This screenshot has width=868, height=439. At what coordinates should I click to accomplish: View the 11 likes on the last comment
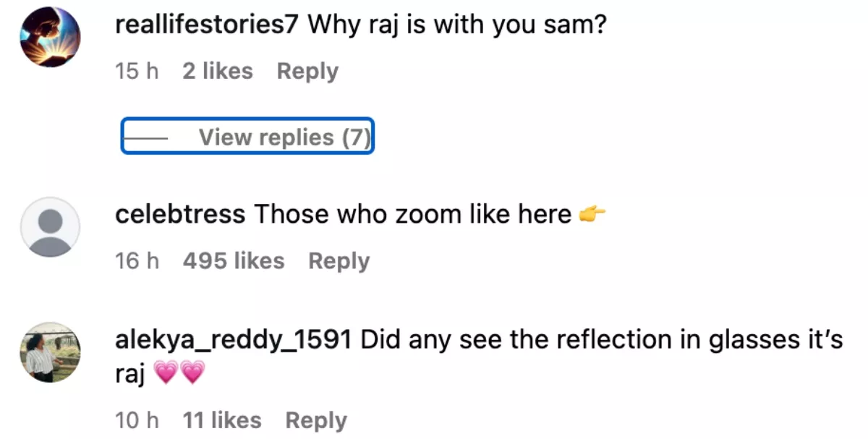pyautogui.click(x=222, y=420)
